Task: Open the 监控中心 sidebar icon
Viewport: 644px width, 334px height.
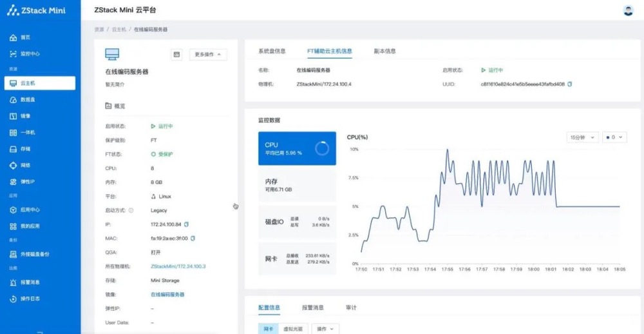Action: (13, 54)
